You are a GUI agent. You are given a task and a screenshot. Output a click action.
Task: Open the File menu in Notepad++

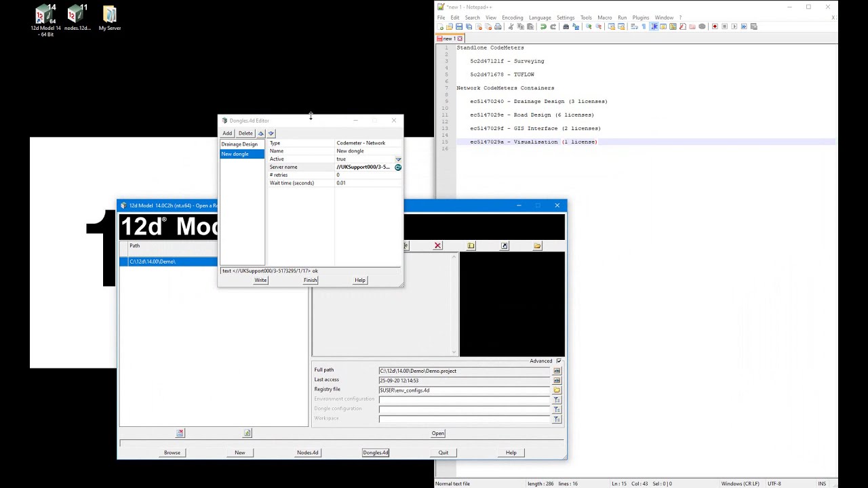[441, 18]
